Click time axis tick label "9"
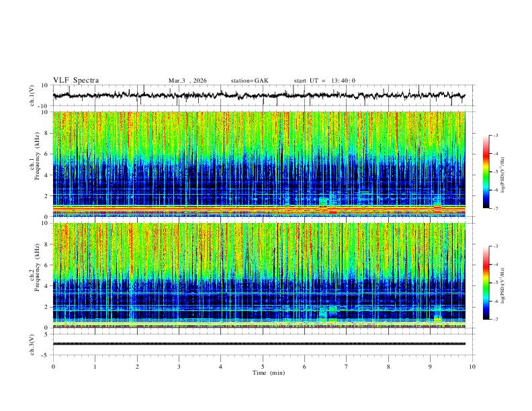Image resolution: width=532 pixels, height=411 pixels. point(430,367)
